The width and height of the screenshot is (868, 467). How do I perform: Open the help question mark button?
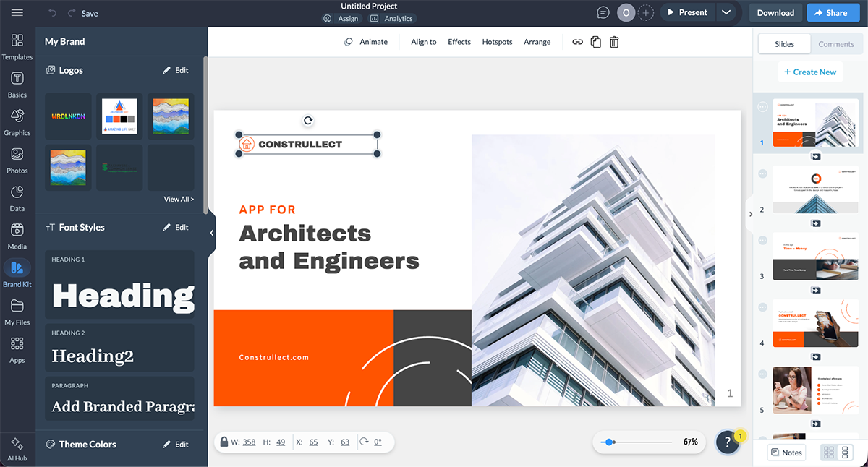728,443
